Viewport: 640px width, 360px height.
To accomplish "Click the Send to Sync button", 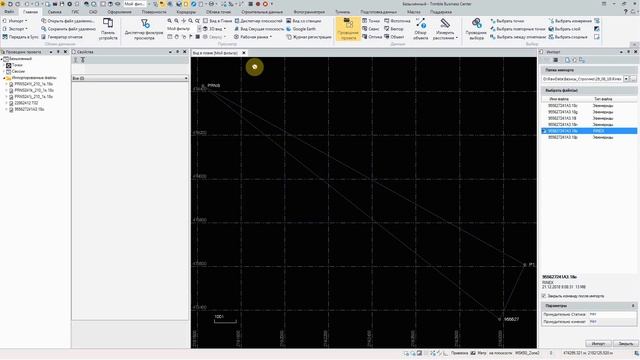I will [20, 37].
